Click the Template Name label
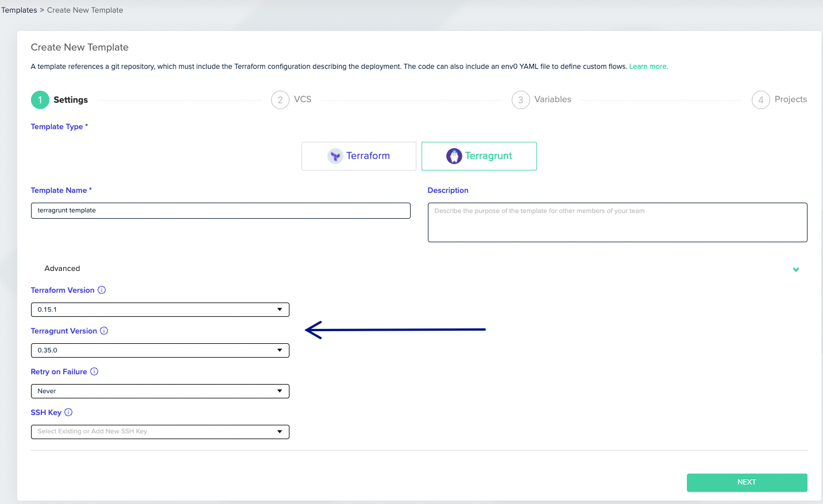 pyautogui.click(x=61, y=190)
